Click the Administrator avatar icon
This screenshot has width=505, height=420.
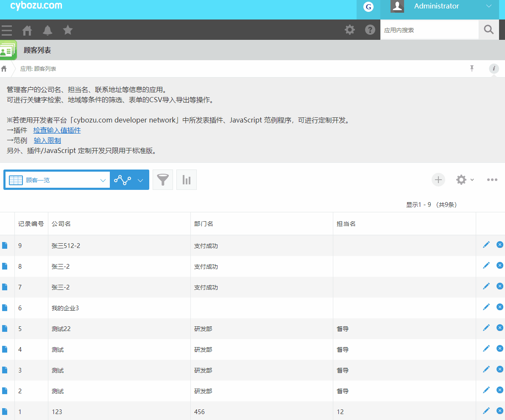click(397, 6)
